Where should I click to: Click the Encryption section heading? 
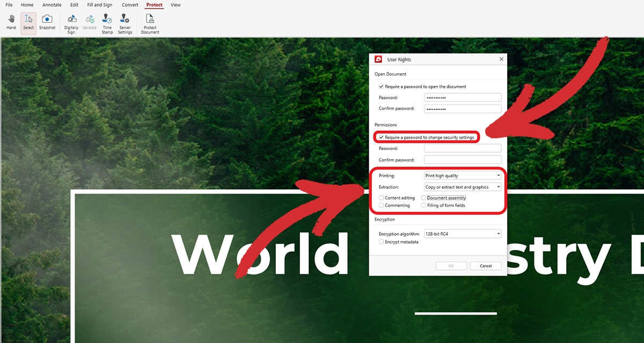pos(385,219)
